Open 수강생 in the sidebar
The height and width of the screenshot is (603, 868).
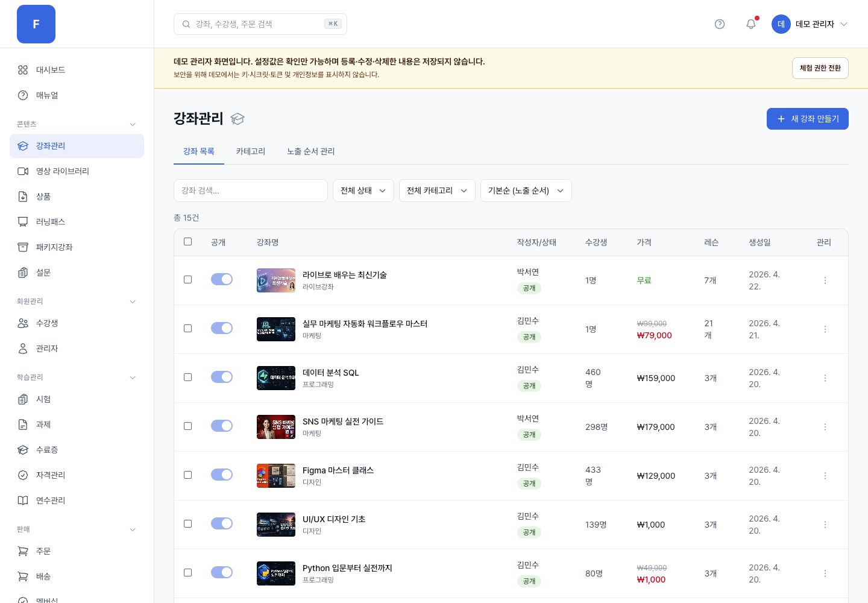(x=77, y=323)
